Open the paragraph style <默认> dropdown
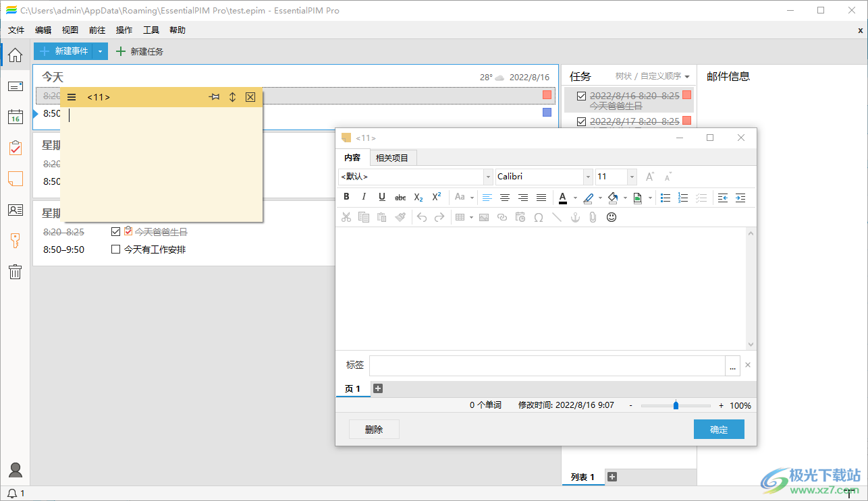This screenshot has width=868, height=501. coord(488,177)
